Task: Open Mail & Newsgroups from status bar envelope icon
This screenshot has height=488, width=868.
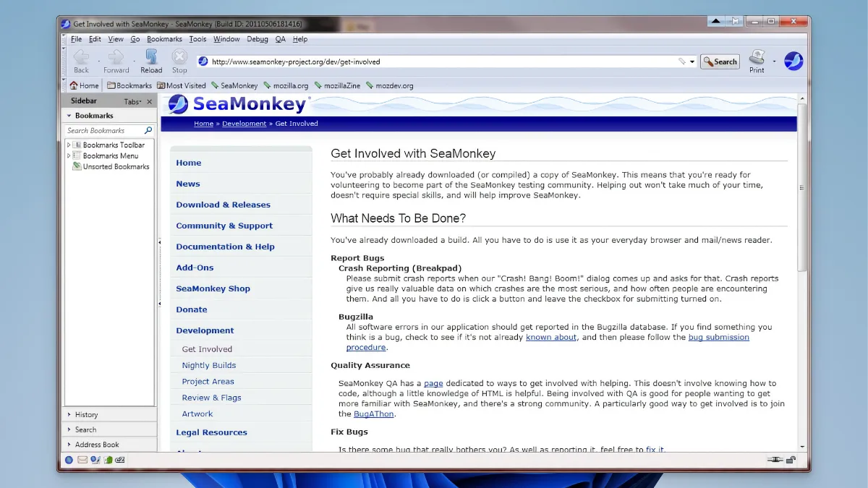Action: coord(82,460)
